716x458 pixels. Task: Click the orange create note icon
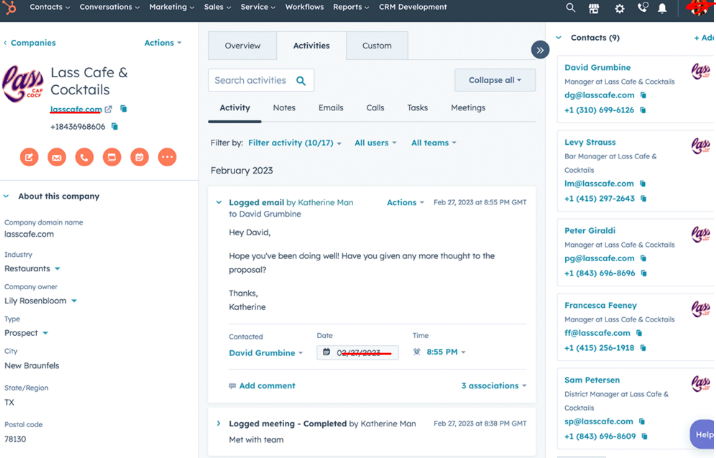[29, 157]
